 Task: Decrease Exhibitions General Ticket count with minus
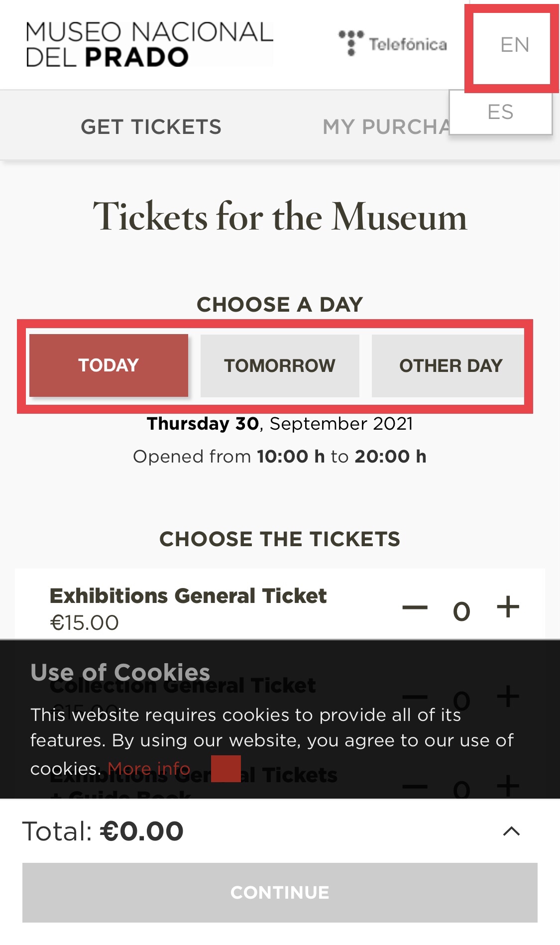pyautogui.click(x=415, y=607)
